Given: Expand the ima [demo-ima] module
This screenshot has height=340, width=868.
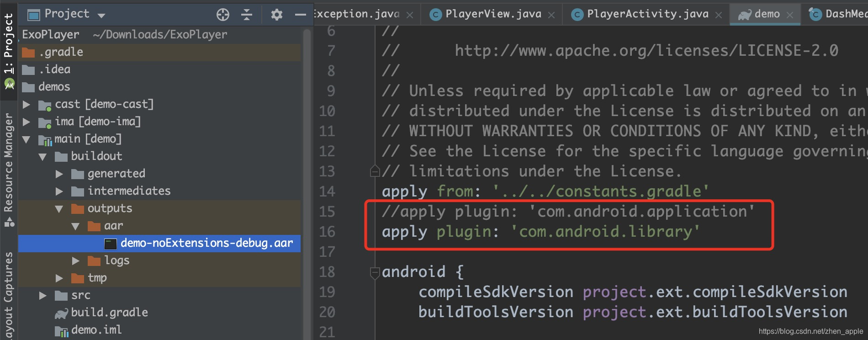Looking at the screenshot, I should (26, 122).
